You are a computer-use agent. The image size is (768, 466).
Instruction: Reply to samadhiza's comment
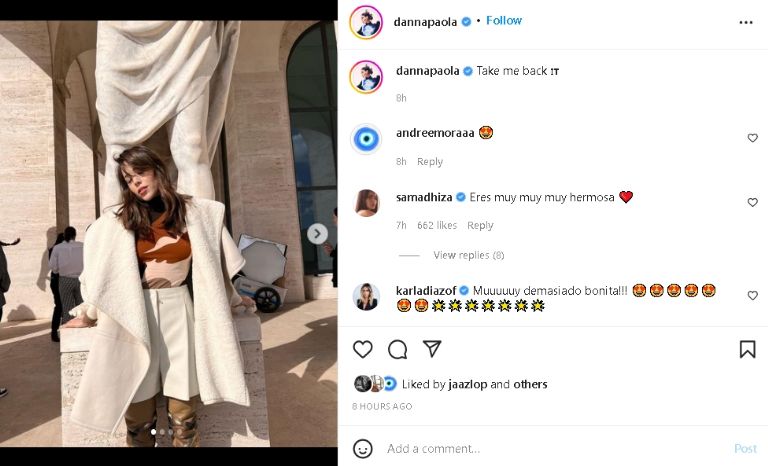(480, 226)
